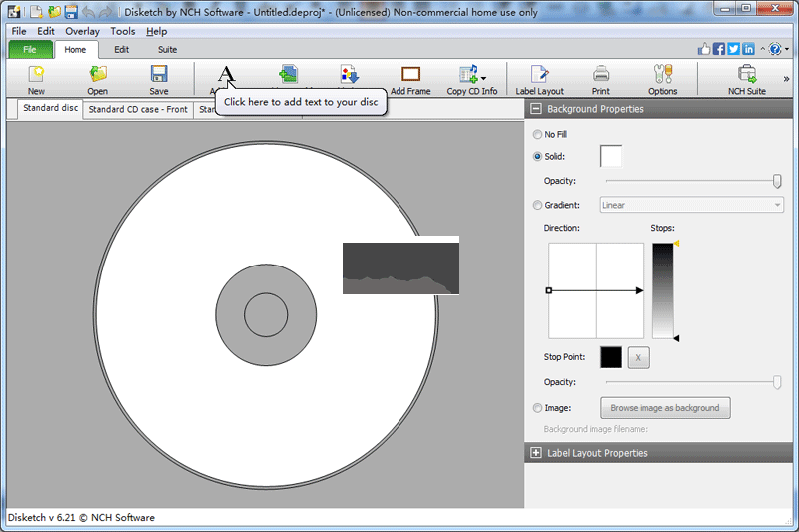This screenshot has width=799, height=532.
Task: Collapse the Background Properties panel
Action: (x=536, y=109)
